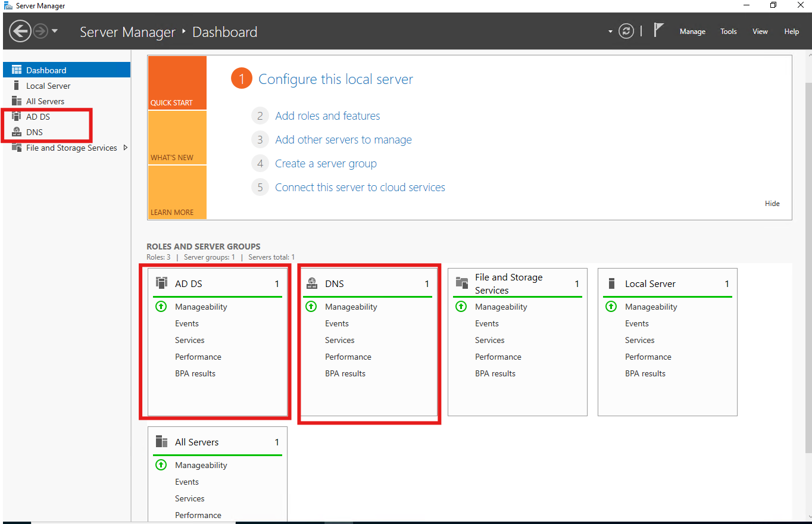Open Performance in File and Storage Services tile
The height and width of the screenshot is (524, 812).
pyautogui.click(x=498, y=357)
